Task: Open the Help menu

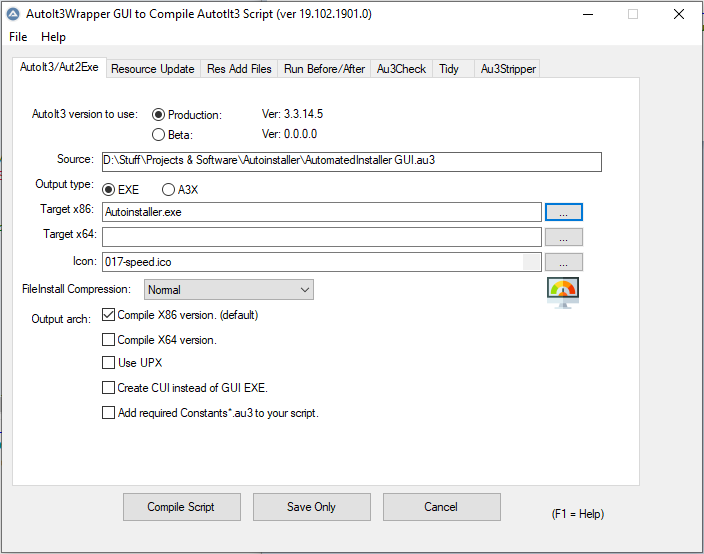Action: pos(53,37)
